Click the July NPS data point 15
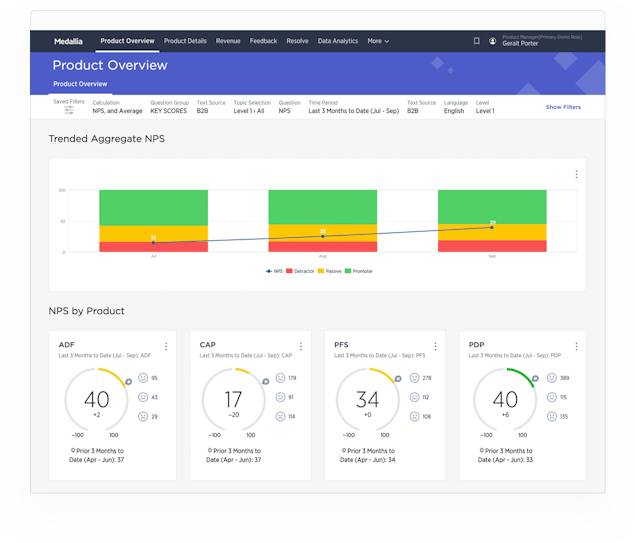Screen dimensions: 635x543 153,243
